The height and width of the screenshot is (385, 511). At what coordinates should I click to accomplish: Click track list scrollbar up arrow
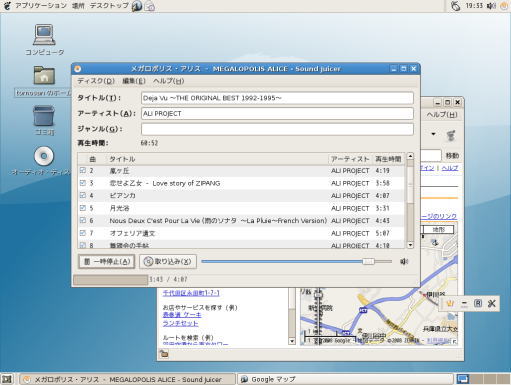(x=410, y=156)
